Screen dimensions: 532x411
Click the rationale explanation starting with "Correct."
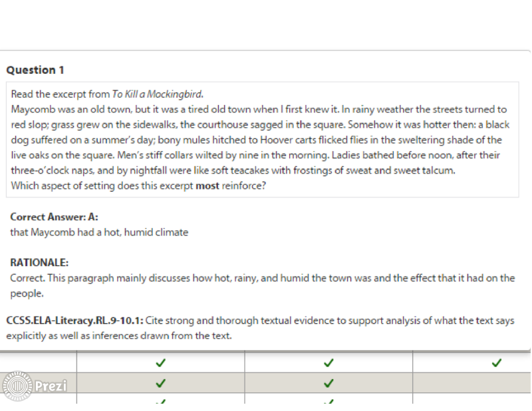tap(263, 285)
